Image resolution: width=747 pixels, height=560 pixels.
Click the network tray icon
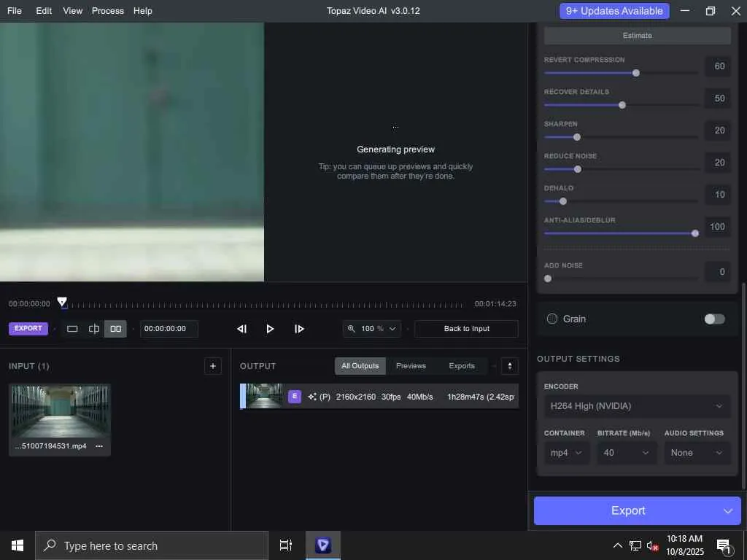(635, 545)
